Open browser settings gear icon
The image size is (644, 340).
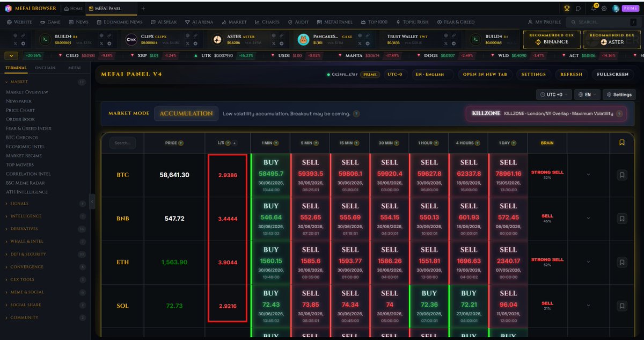click(x=604, y=9)
